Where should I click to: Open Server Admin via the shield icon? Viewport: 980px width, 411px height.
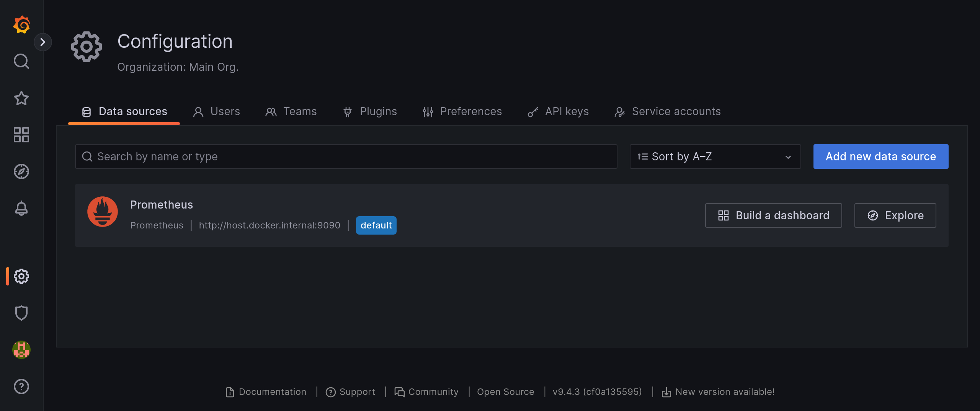point(21,313)
